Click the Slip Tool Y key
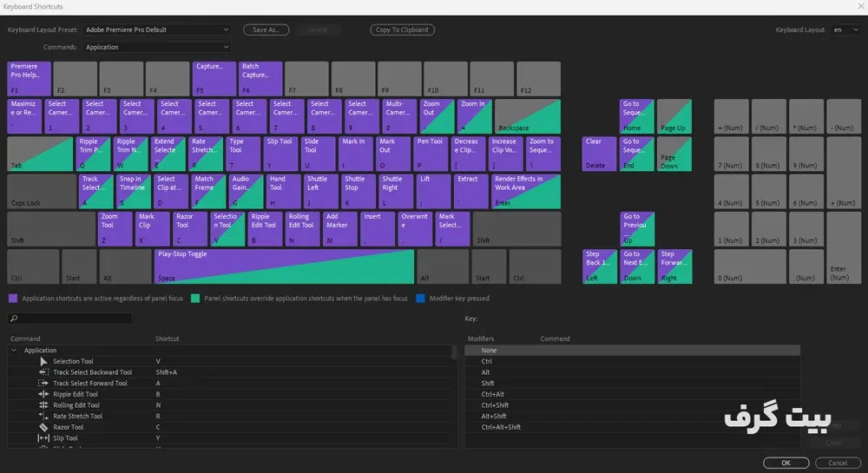868x473 pixels. pos(280,154)
